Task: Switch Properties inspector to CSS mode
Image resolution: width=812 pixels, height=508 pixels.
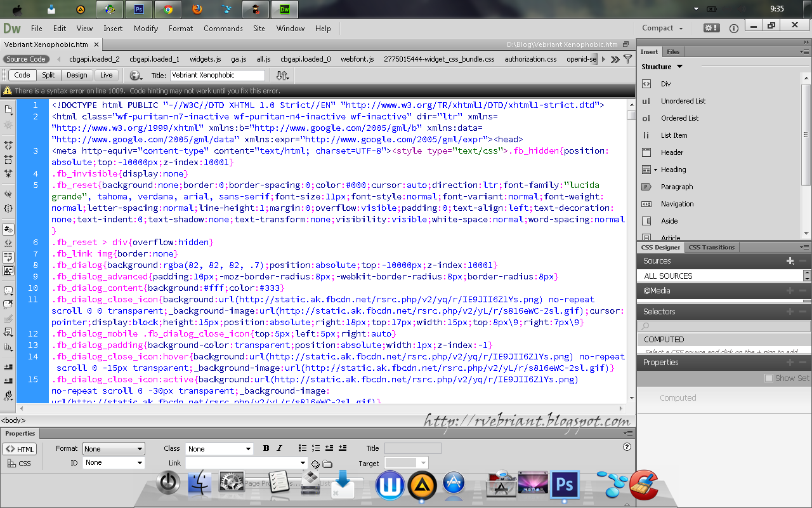Action: (x=19, y=464)
